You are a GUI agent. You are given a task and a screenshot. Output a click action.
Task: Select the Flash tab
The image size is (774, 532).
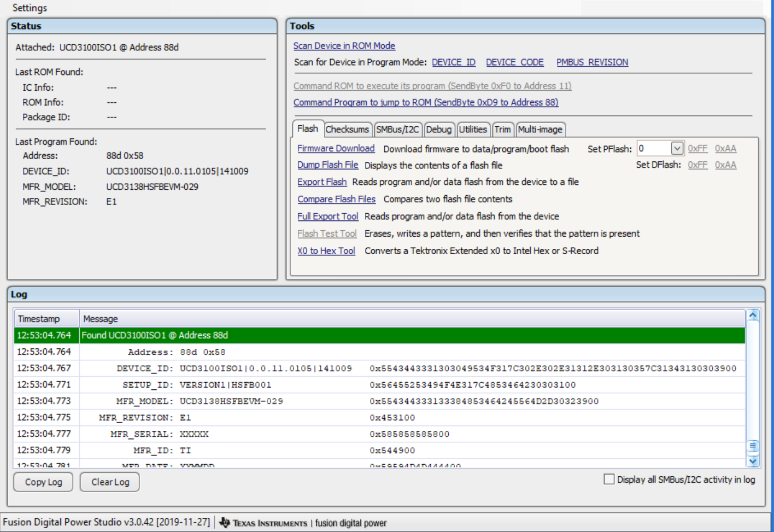click(308, 128)
